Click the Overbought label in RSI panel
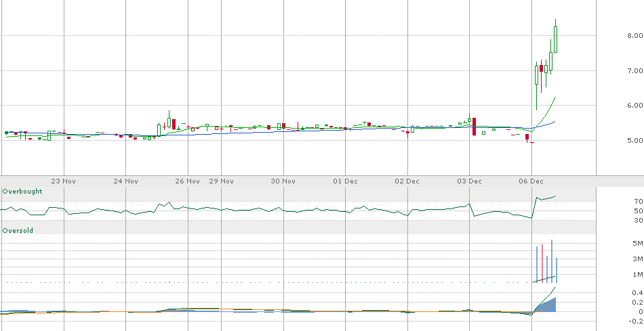 (22, 191)
